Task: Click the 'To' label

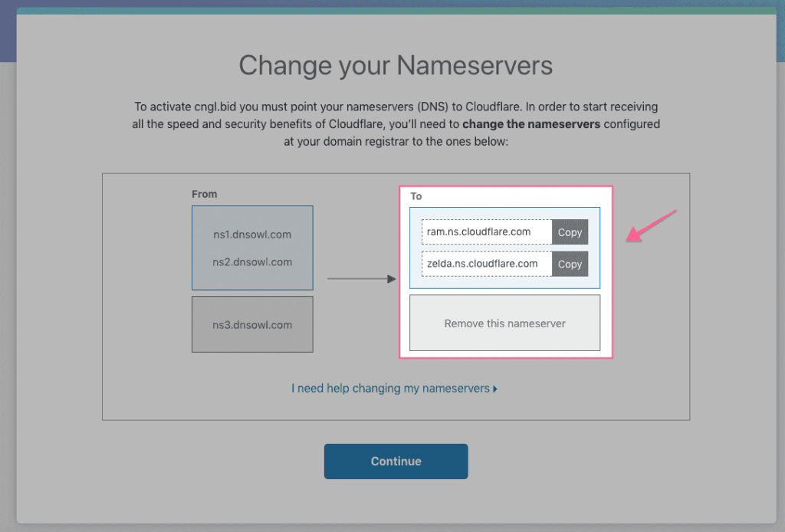Action: (x=416, y=196)
